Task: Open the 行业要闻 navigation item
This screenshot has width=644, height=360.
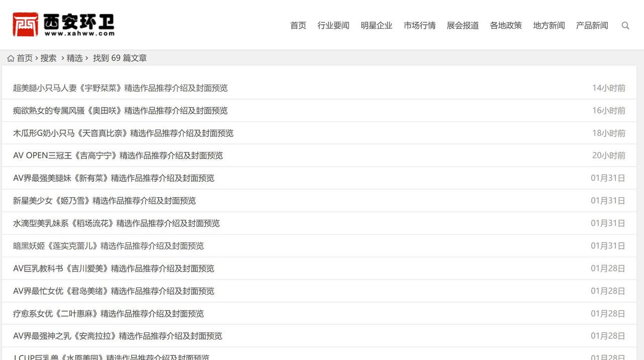Action: point(334,25)
